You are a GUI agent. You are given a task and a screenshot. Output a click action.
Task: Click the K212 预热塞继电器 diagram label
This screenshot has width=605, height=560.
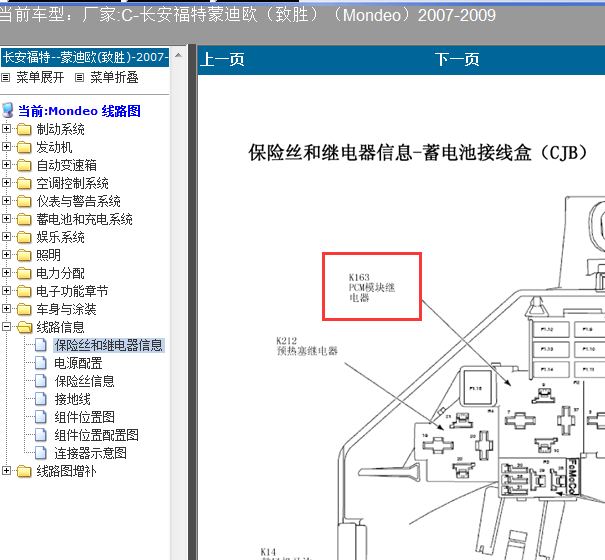[307, 346]
